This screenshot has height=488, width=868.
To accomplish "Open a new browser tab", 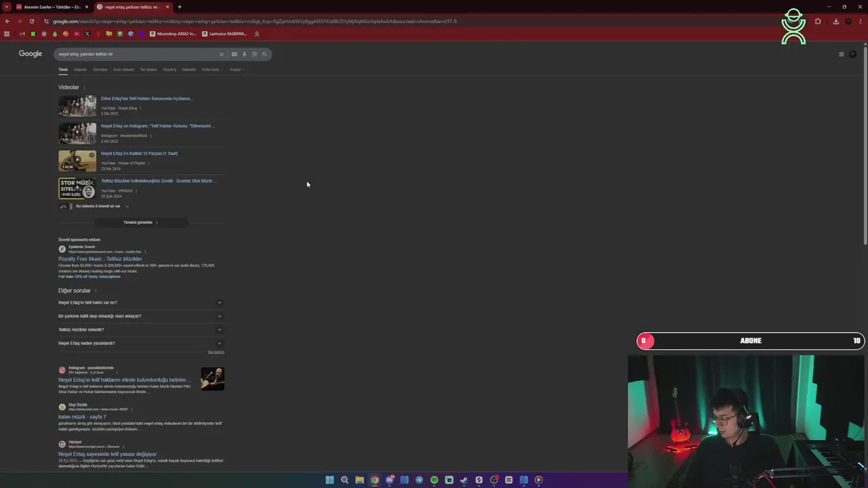I will [x=180, y=7].
